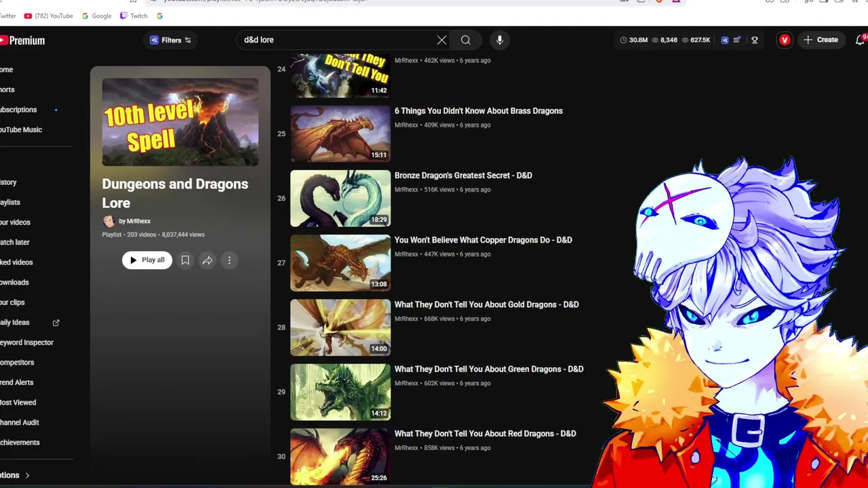
Task: Start voice search with the microphone icon
Action: click(500, 40)
